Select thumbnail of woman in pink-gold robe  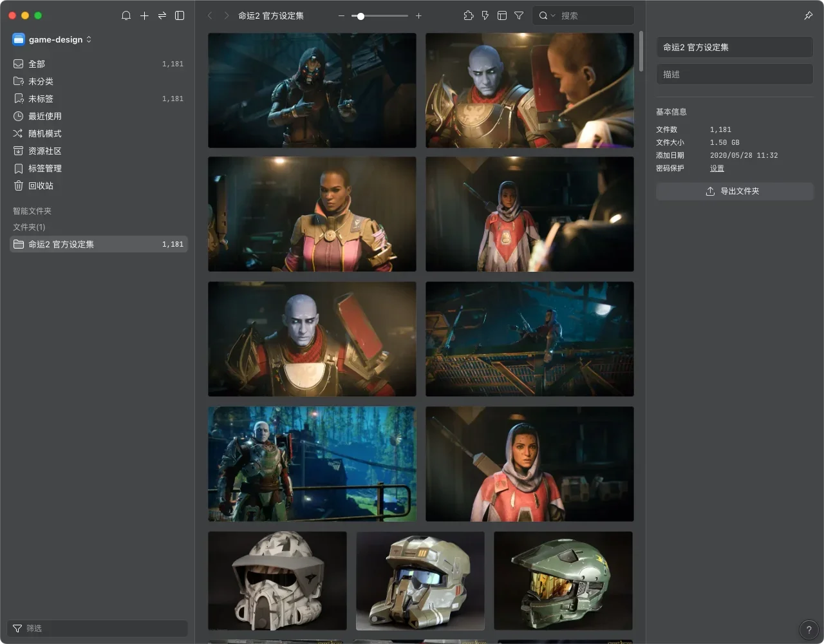pyautogui.click(x=312, y=214)
